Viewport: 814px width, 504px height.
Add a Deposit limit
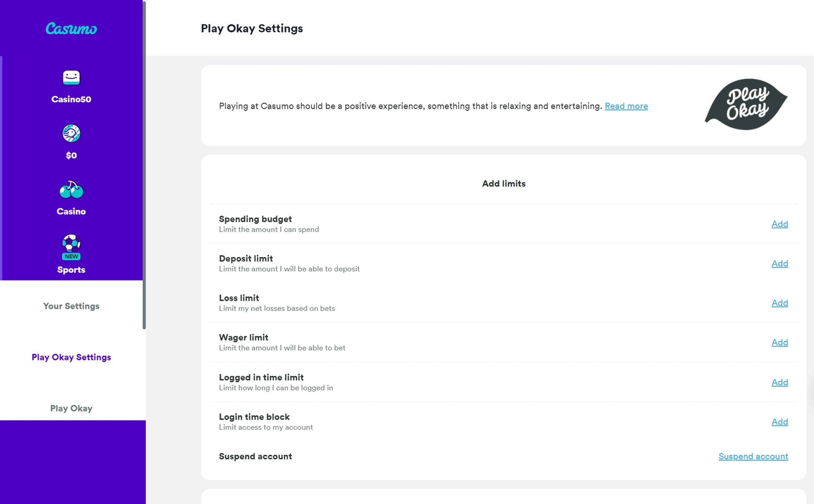(780, 263)
